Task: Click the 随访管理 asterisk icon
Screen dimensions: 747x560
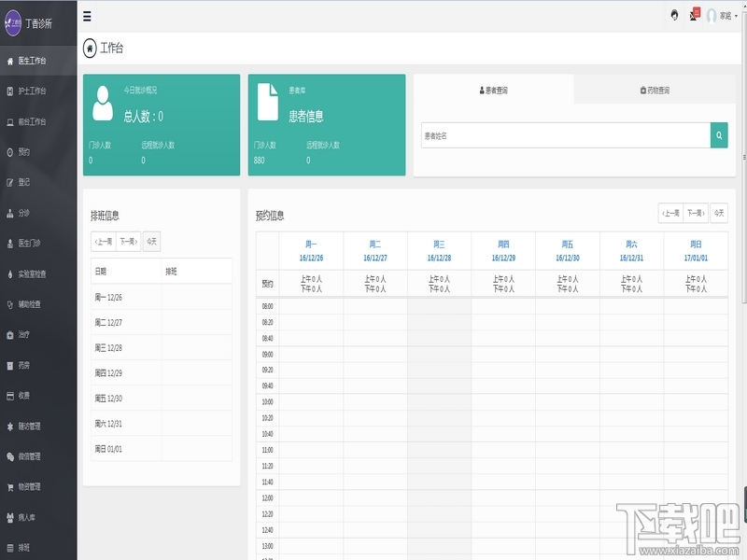Action: (x=10, y=427)
